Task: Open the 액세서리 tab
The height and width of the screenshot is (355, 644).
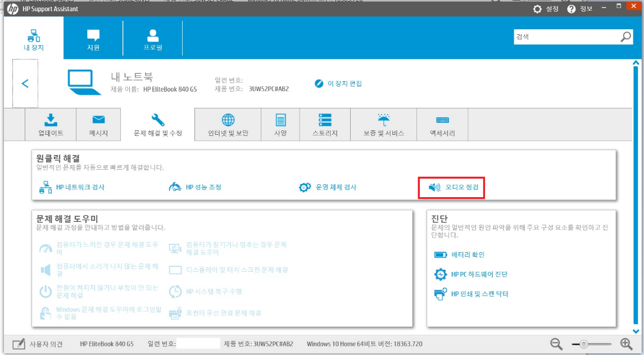Action: (442, 125)
